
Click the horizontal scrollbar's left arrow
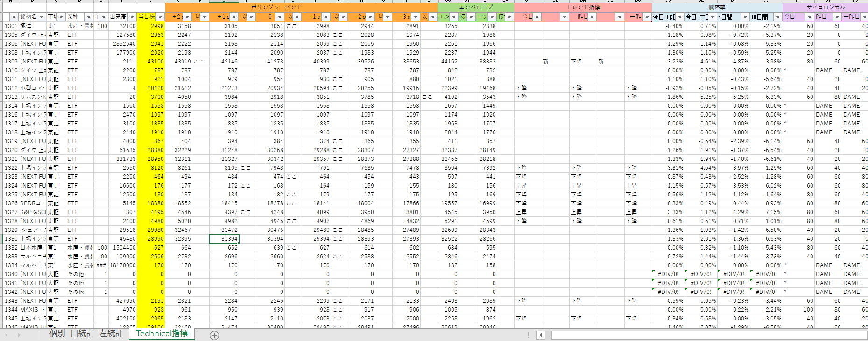541,335
